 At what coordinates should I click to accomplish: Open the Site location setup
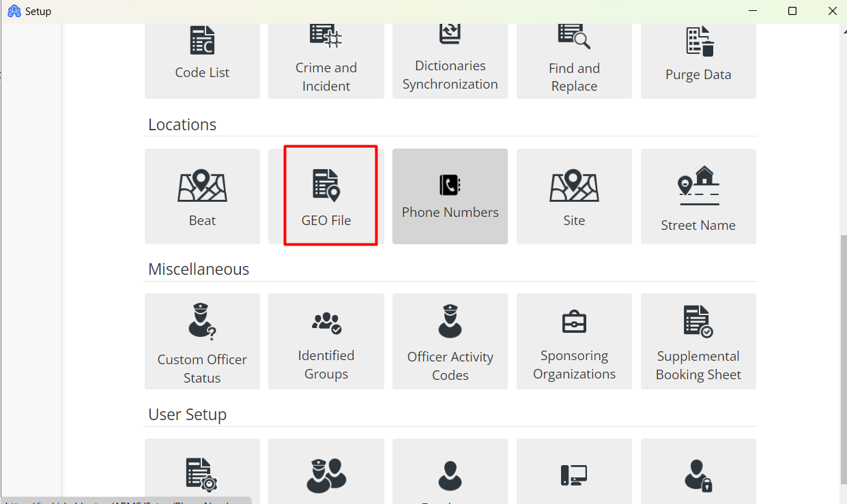pyautogui.click(x=574, y=196)
